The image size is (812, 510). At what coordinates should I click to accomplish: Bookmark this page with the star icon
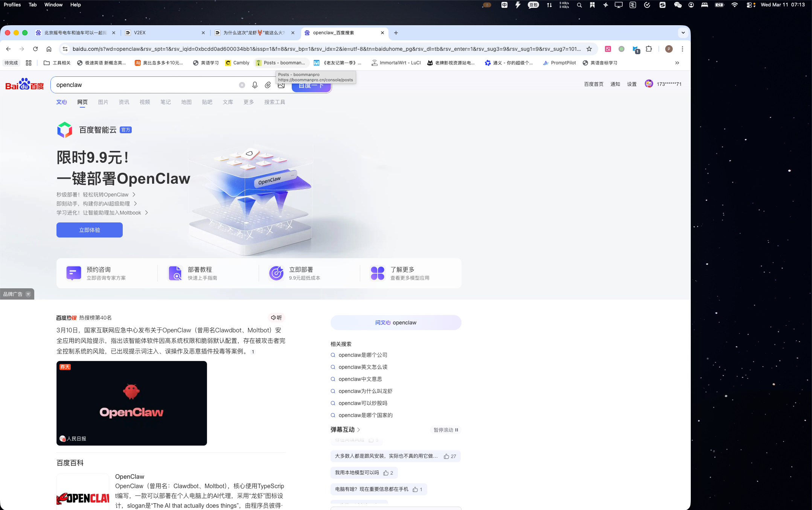coord(589,49)
